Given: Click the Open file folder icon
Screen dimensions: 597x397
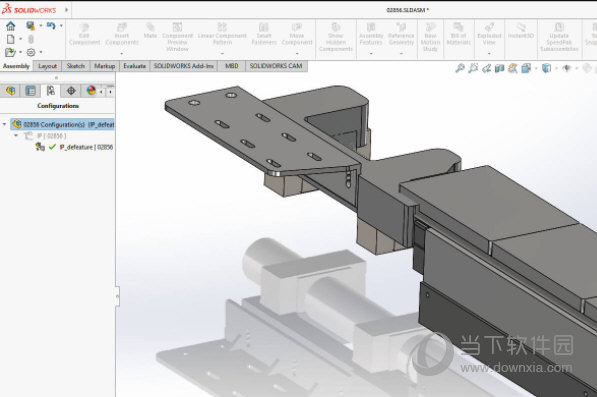Looking at the screenshot, I should (x=10, y=52).
